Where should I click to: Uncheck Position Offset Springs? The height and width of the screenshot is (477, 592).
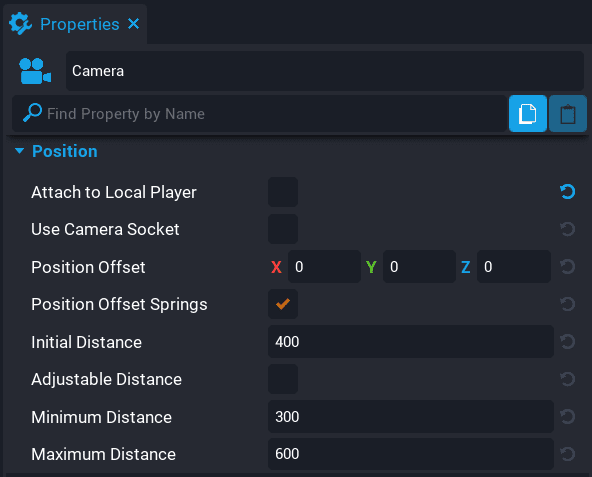pos(283,304)
